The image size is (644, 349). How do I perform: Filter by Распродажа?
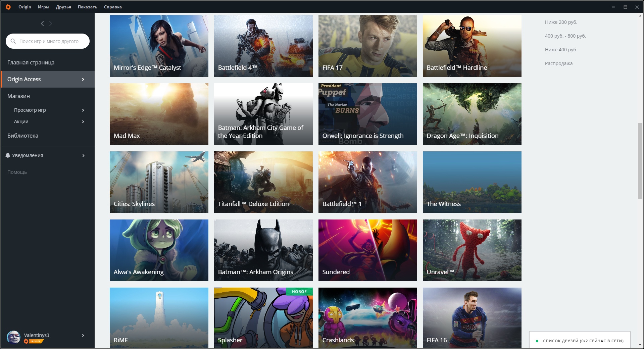click(x=559, y=63)
